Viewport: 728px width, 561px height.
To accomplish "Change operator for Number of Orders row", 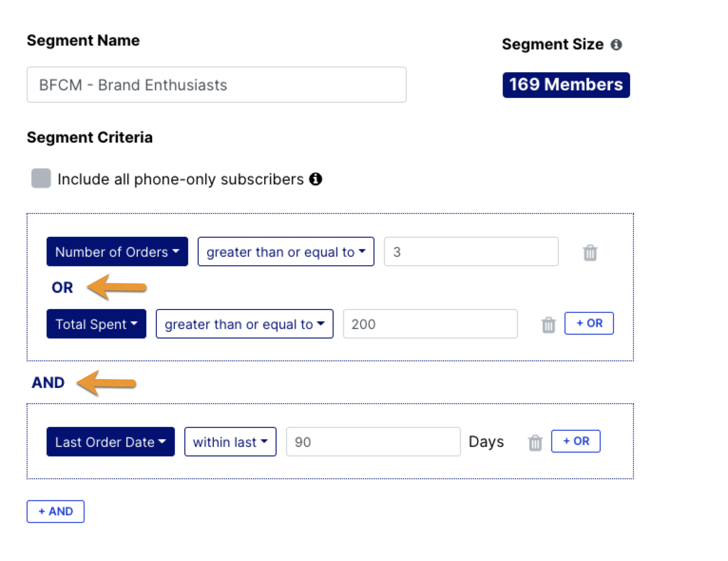I will 286,252.
